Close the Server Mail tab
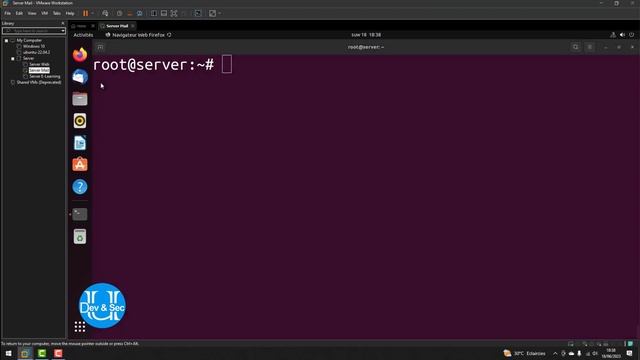640x360 pixels. pos(133,26)
